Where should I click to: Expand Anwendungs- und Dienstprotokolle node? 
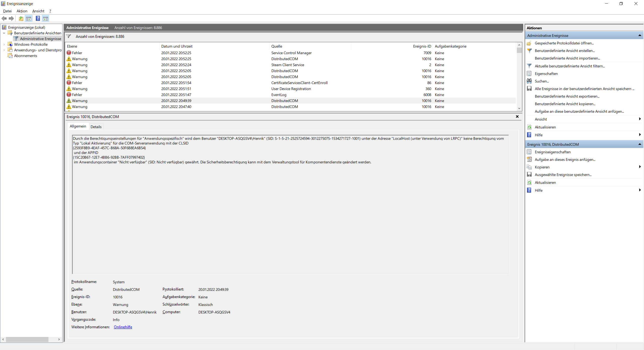(4, 50)
